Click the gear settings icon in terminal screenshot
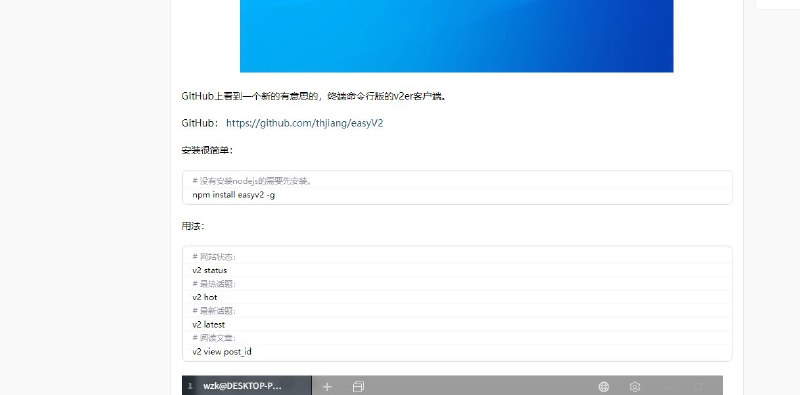The image size is (800, 395). 635,387
